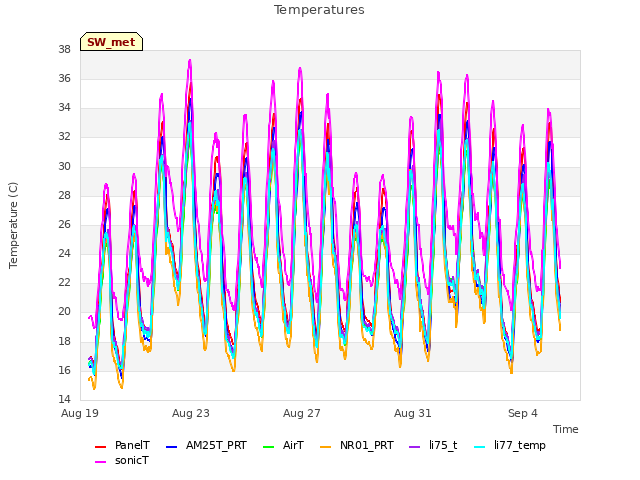The image size is (640, 480).
Task: Click the Aug 31 x-axis tick label
Action: (413, 413)
